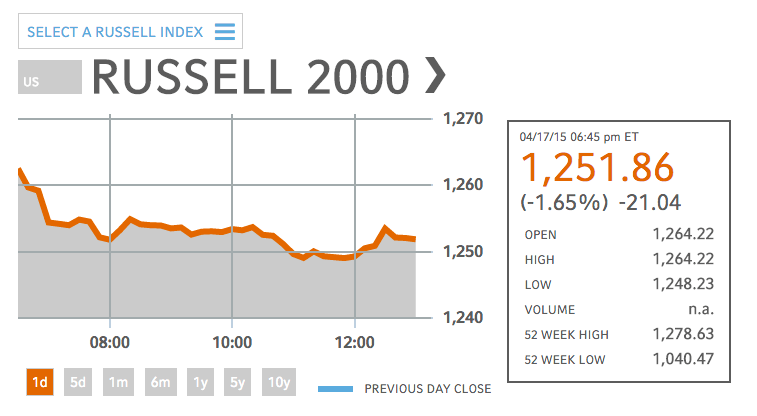Screen dimensions: 757x416
Task: Open the Select a Russell Index dropdown
Action: click(x=130, y=32)
